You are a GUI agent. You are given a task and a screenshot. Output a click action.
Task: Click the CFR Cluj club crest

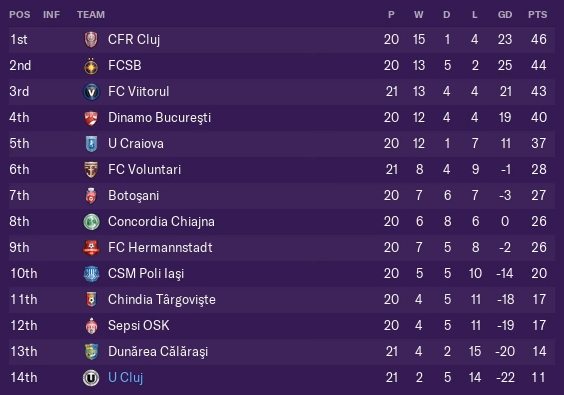point(91,40)
